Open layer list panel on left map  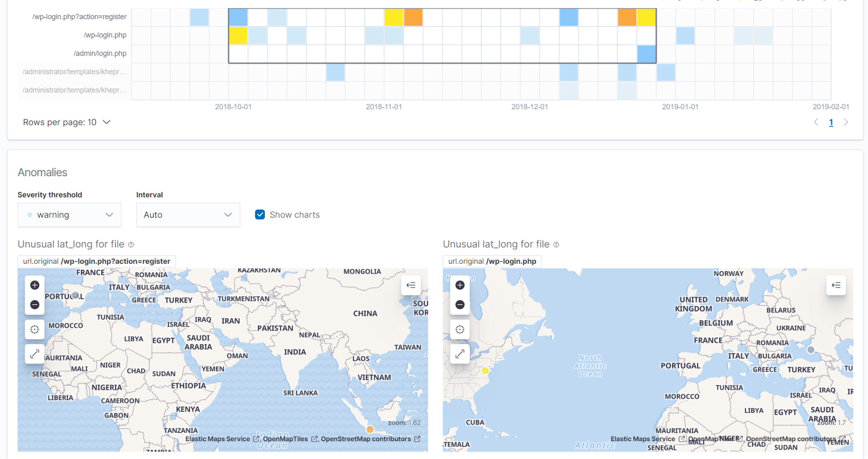410,285
